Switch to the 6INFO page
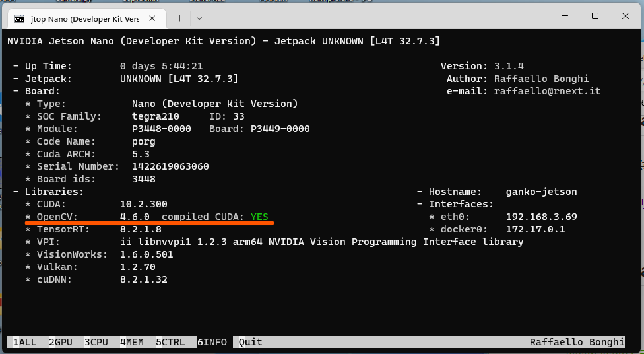Screen dimensions: 644x354 [x=212, y=342]
